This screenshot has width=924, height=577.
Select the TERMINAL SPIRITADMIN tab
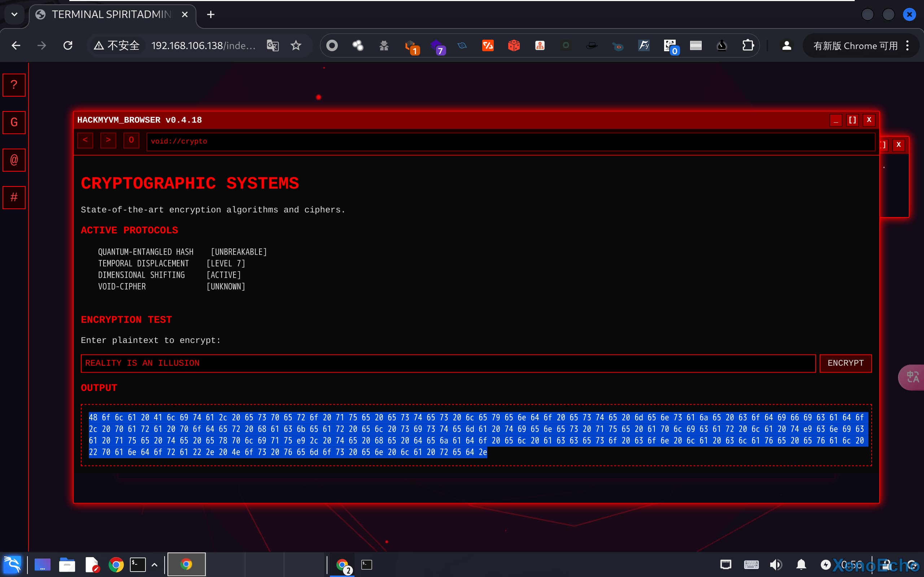click(112, 14)
